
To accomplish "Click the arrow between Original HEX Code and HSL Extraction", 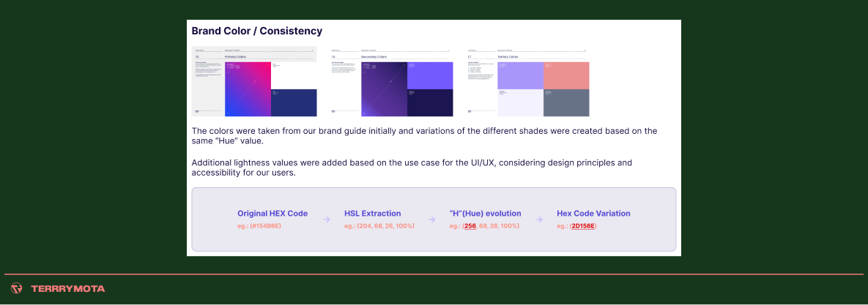I will click(x=327, y=219).
